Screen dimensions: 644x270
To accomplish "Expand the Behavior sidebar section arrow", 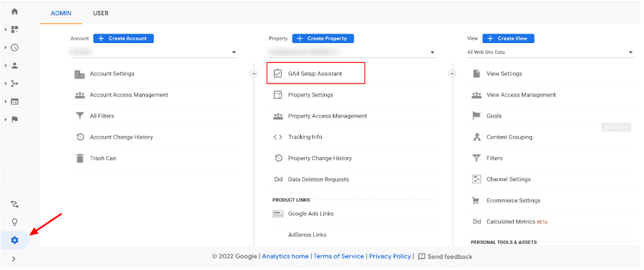I will coord(5,102).
